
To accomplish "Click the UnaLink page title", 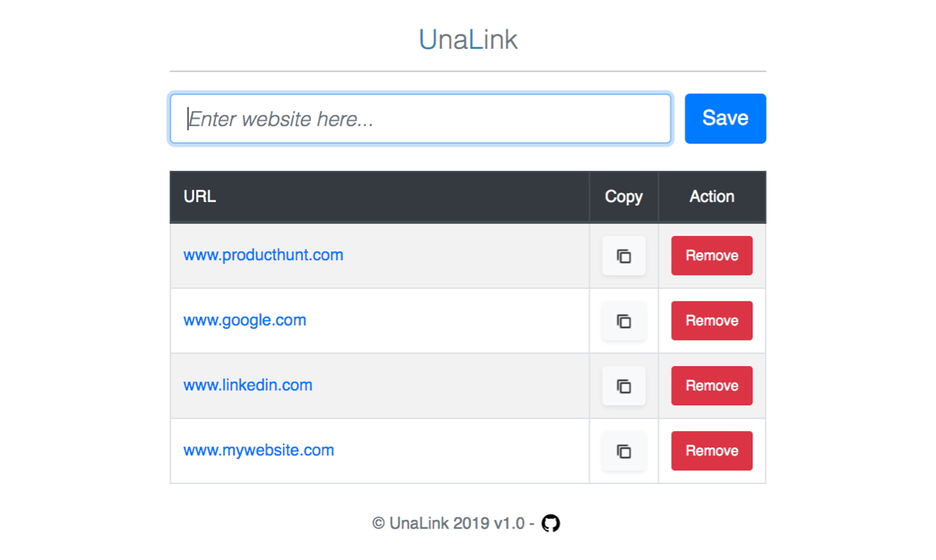I will [467, 39].
